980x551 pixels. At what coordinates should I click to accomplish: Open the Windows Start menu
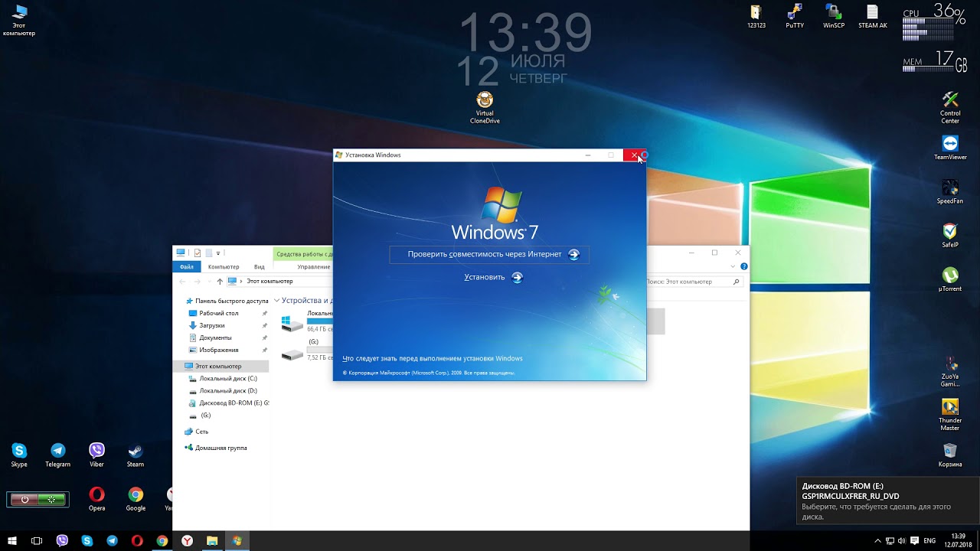pyautogui.click(x=12, y=541)
